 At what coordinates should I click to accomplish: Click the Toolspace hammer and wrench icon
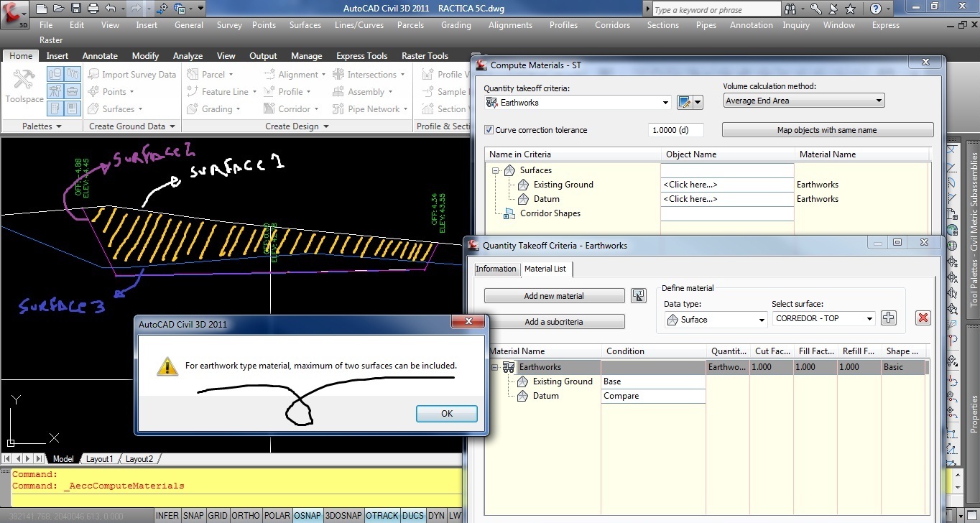[24, 80]
